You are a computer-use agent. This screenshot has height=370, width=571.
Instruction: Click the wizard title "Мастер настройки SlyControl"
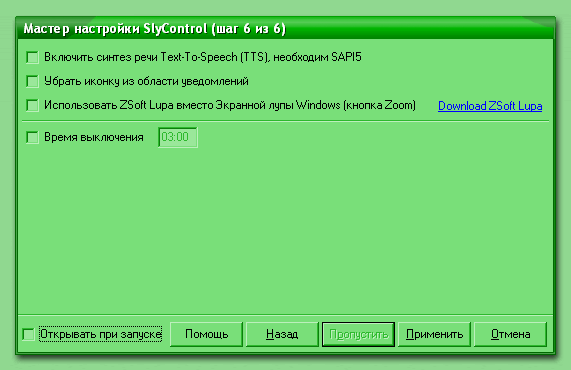click(115, 28)
